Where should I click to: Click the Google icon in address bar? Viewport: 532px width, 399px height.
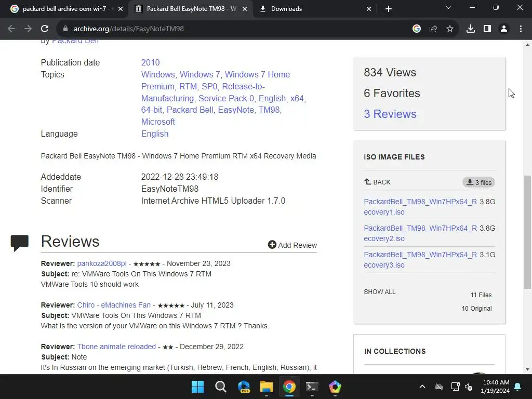tap(417, 29)
